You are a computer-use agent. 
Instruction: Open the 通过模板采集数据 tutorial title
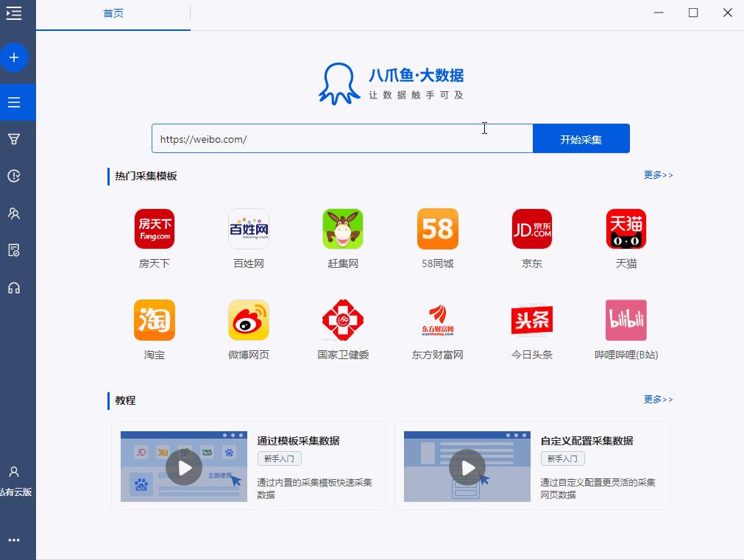[299, 441]
